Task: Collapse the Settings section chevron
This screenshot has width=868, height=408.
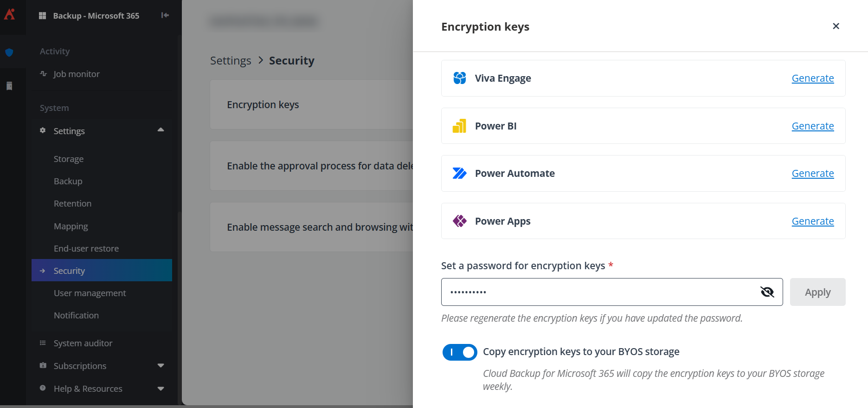Action: 161,130
